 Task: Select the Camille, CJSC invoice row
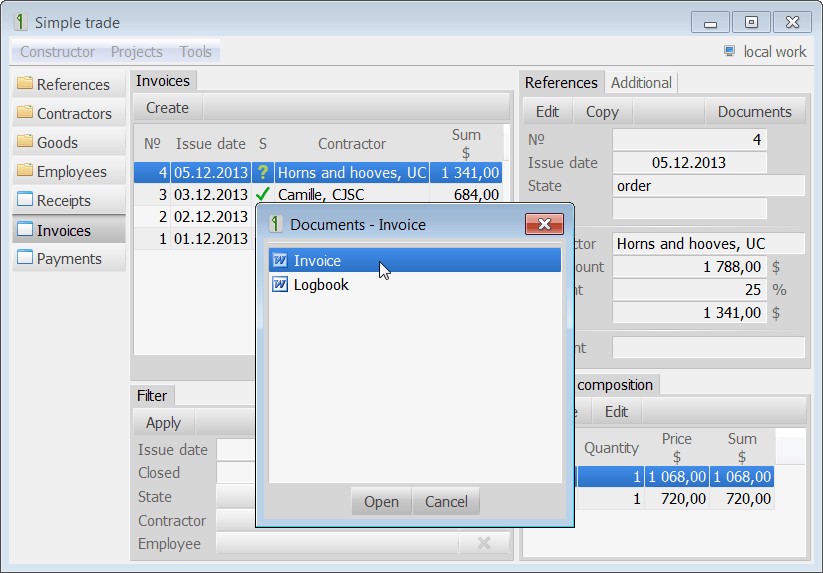[x=318, y=194]
